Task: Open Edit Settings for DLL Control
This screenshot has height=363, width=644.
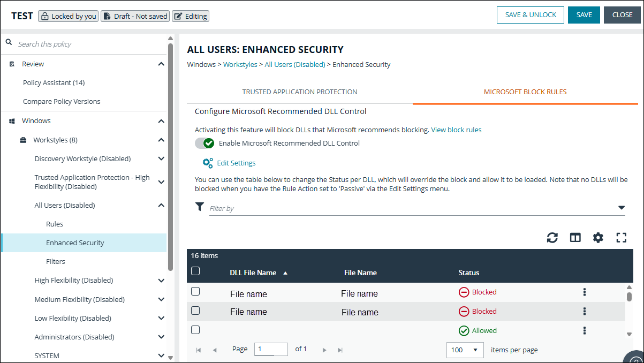Action: (x=236, y=163)
